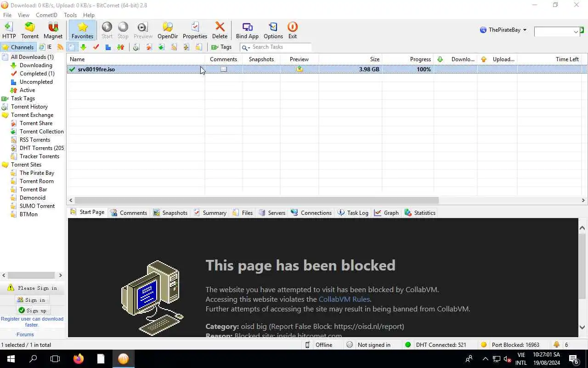Image resolution: width=588 pixels, height=368 pixels.
Task: Switch to the Snapshots tab
Action: pyautogui.click(x=170, y=213)
